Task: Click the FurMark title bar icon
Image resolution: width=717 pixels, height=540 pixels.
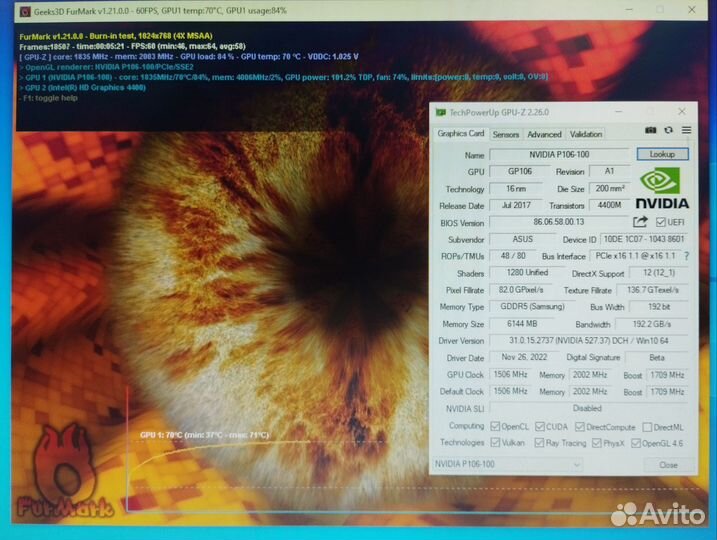Action: click(25, 11)
